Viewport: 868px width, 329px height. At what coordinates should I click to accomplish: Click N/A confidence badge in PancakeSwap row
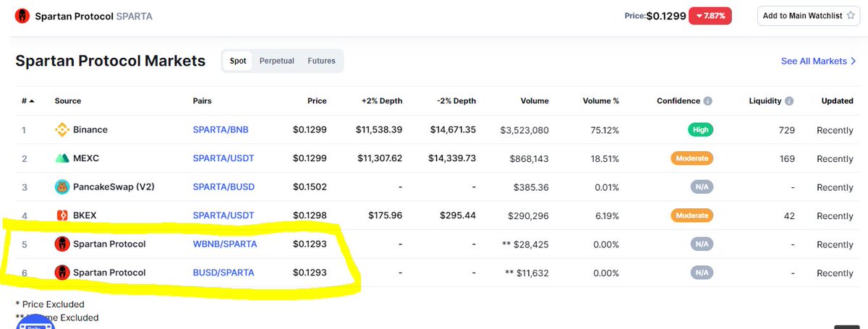pyautogui.click(x=702, y=187)
